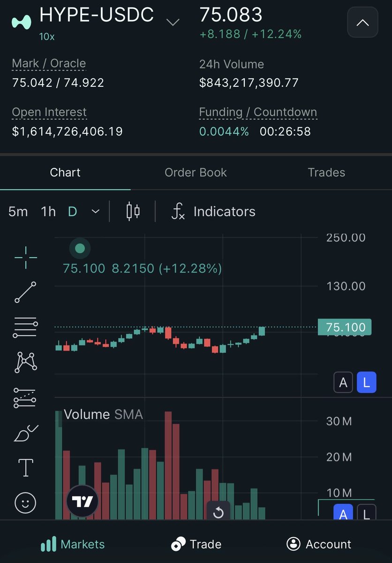Open the emoji icons tool

(x=25, y=503)
